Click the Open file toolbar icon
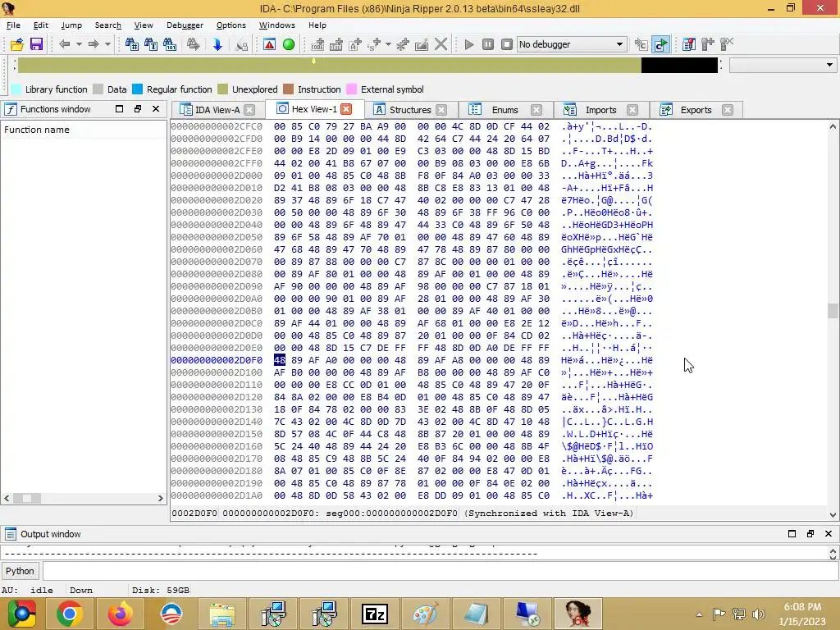The height and width of the screenshot is (630, 840). [x=16, y=44]
